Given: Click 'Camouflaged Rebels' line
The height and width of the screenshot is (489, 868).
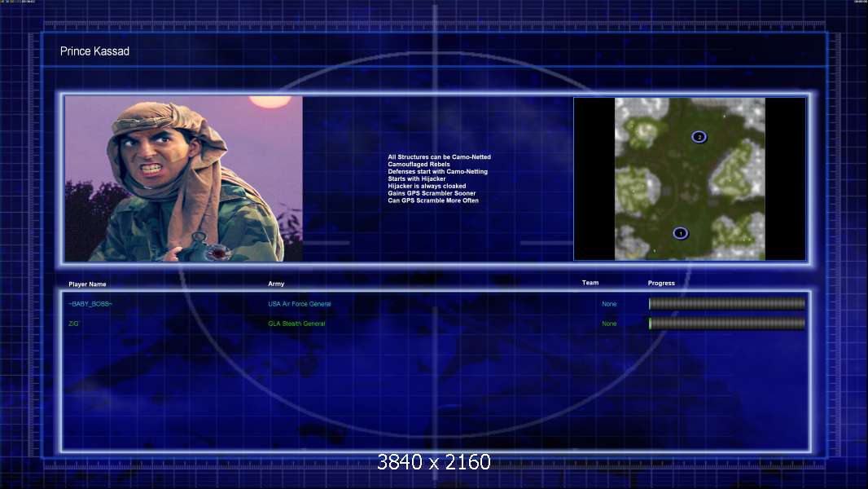Looking at the screenshot, I should point(419,165).
